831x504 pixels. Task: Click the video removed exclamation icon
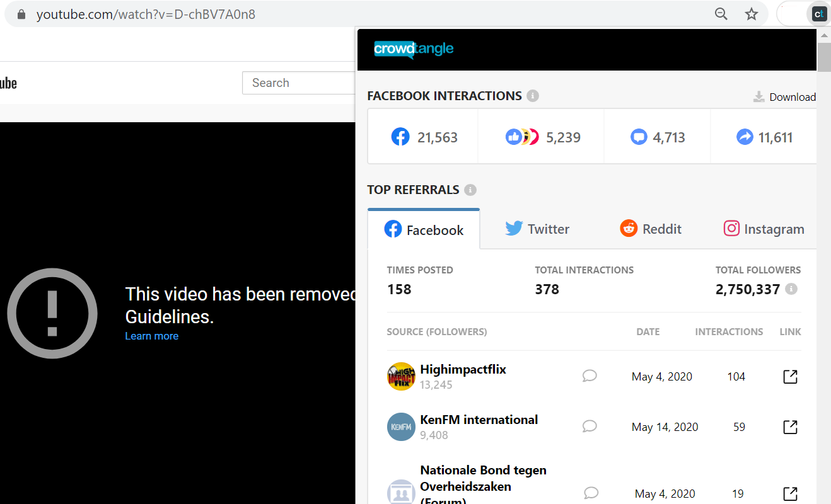click(x=52, y=313)
